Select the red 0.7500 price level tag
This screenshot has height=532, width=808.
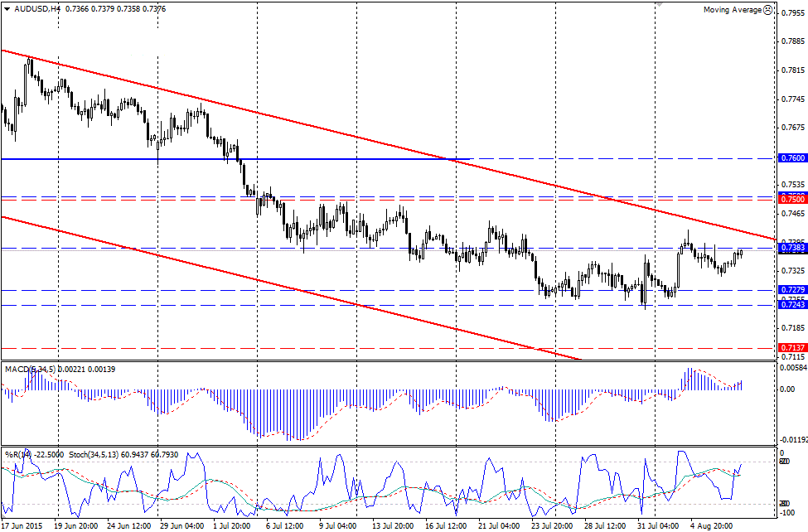click(x=791, y=200)
